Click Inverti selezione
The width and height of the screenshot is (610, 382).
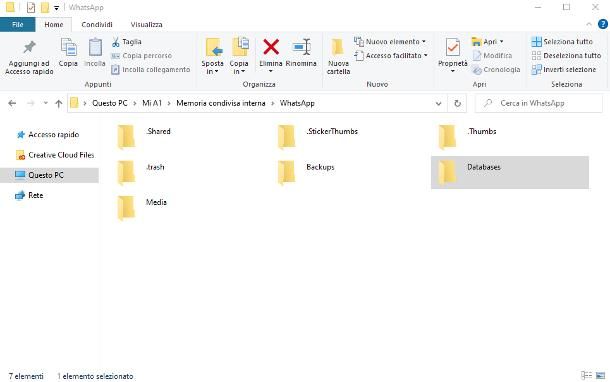pos(564,70)
